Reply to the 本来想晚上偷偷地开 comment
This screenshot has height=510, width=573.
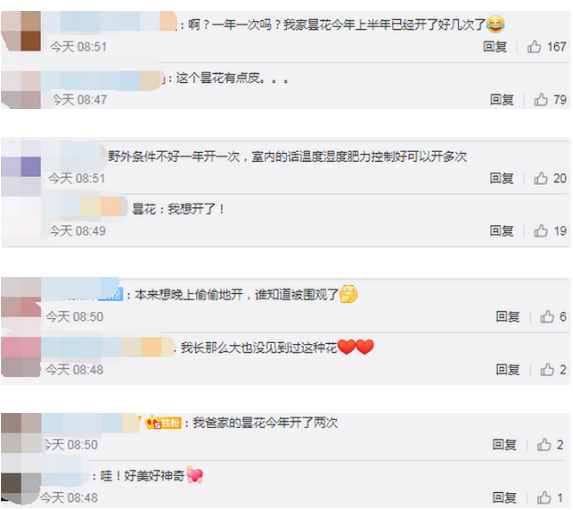click(508, 317)
